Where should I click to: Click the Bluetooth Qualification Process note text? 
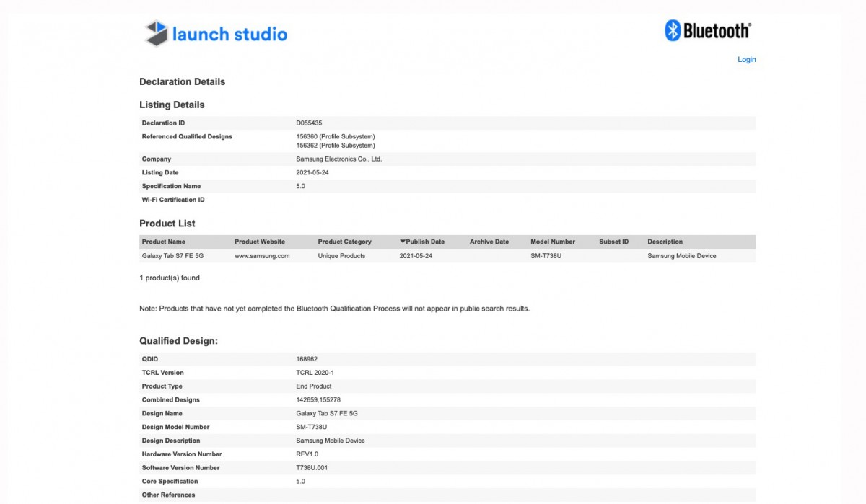[x=335, y=309]
